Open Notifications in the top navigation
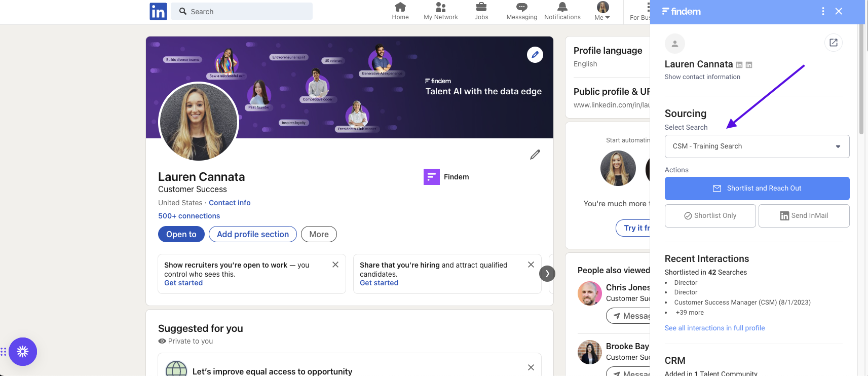 click(562, 11)
